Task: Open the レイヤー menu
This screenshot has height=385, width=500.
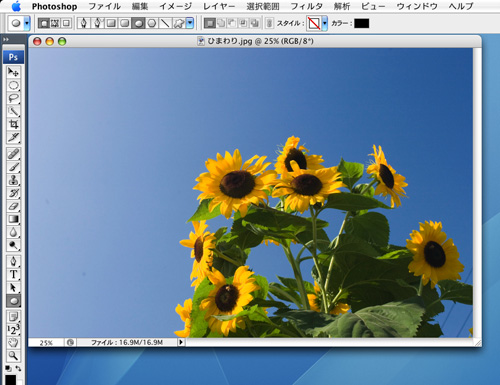Action: (x=219, y=6)
